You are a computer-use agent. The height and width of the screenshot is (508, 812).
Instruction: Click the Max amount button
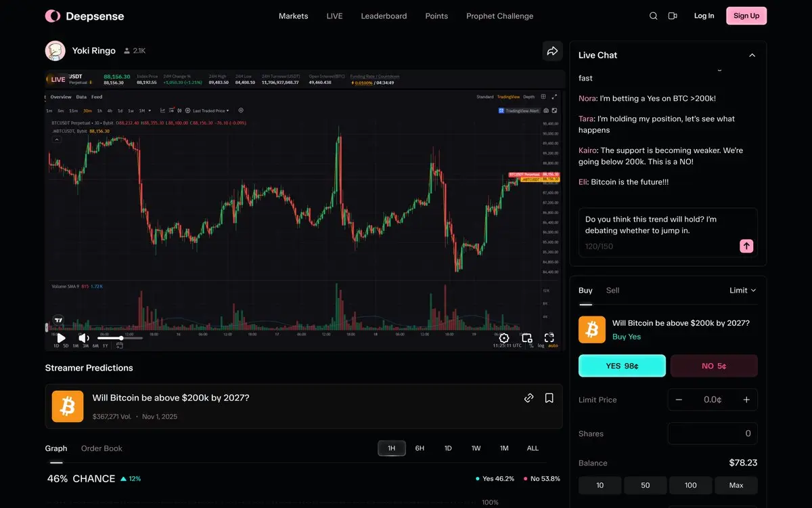[x=736, y=485]
